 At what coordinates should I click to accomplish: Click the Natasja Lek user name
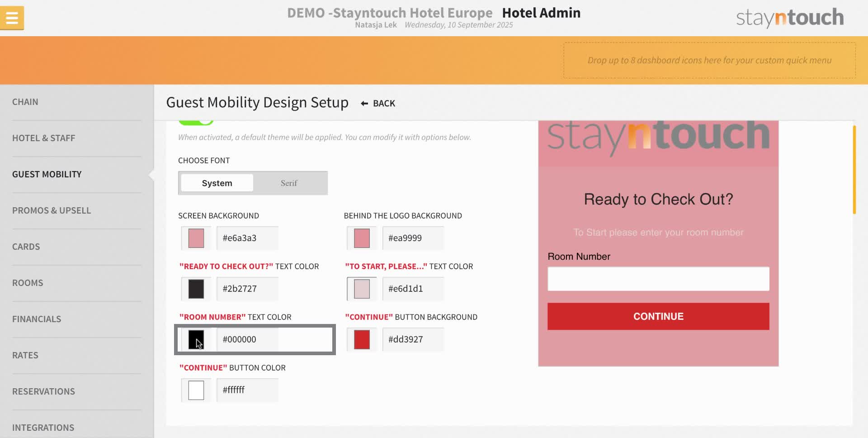coord(376,25)
